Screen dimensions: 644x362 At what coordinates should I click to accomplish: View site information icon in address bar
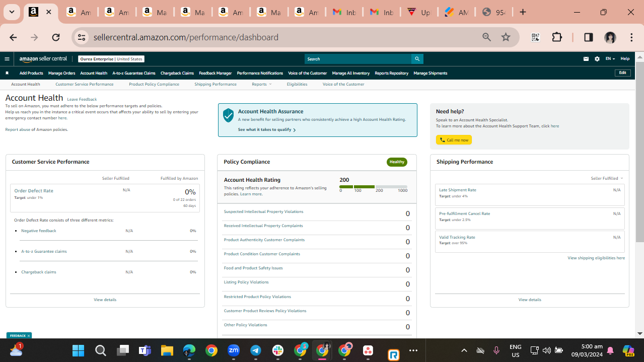(82, 37)
